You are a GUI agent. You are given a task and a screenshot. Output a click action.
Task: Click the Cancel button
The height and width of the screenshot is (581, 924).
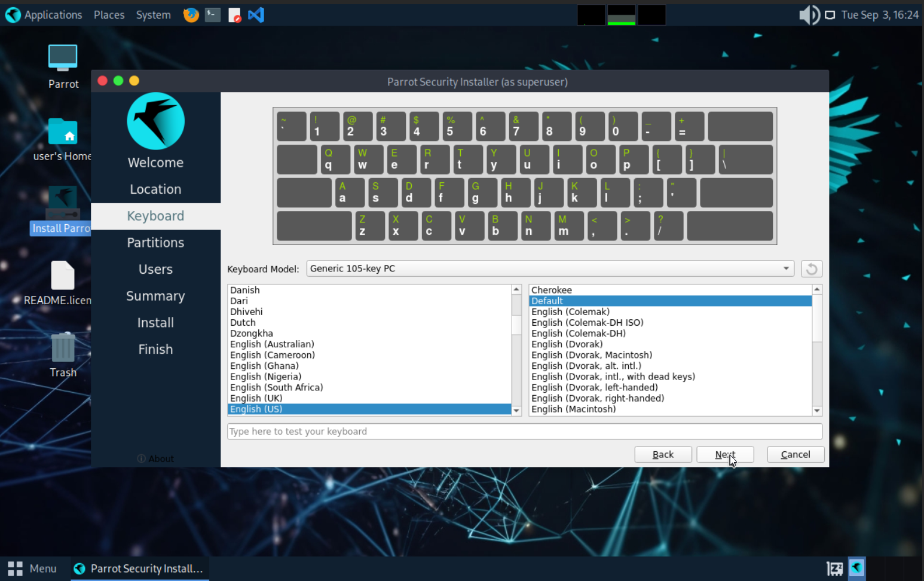coord(796,454)
